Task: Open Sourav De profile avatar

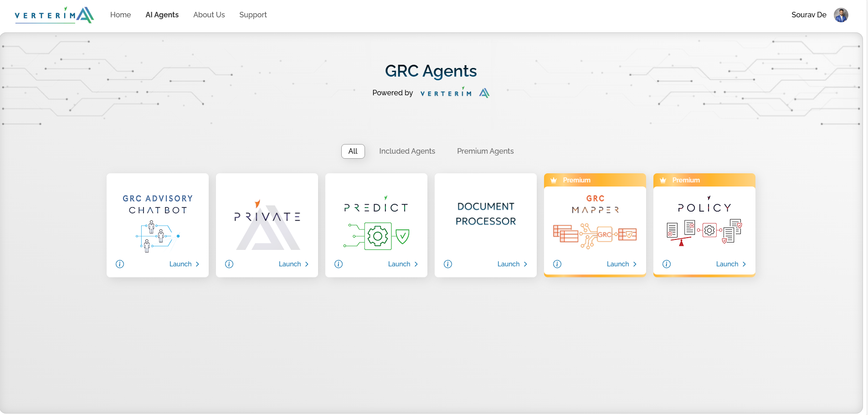Action: [x=841, y=15]
